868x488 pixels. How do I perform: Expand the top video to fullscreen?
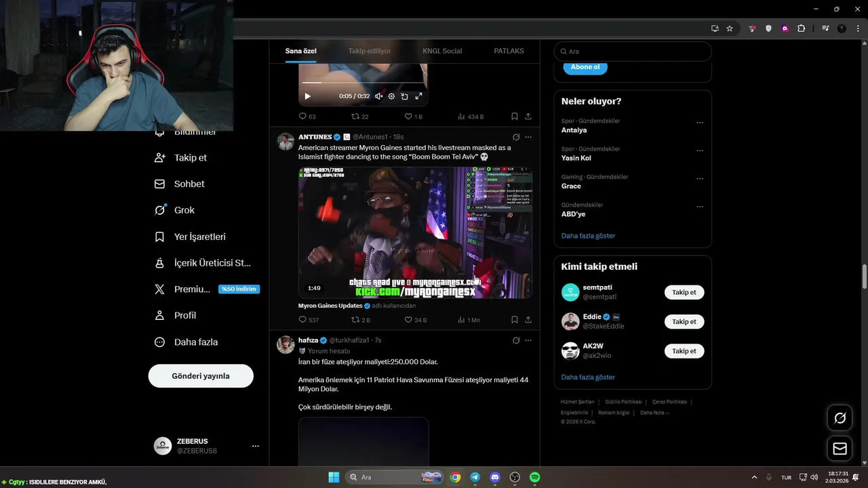tap(418, 96)
